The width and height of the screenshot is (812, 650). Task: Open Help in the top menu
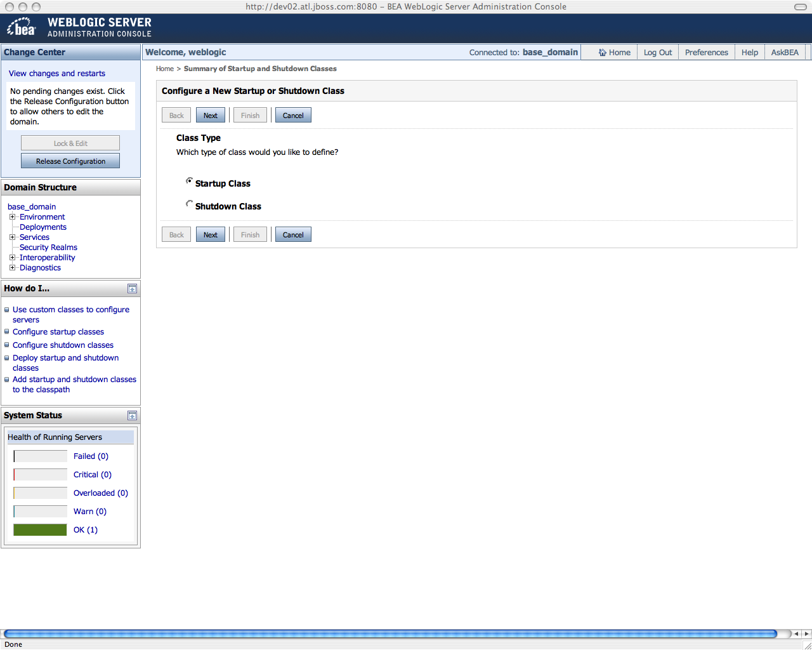point(750,53)
